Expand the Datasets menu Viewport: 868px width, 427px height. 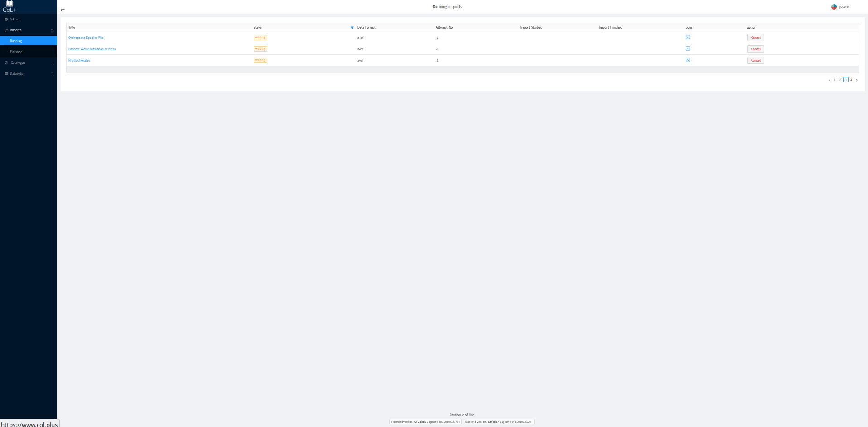coord(29,73)
